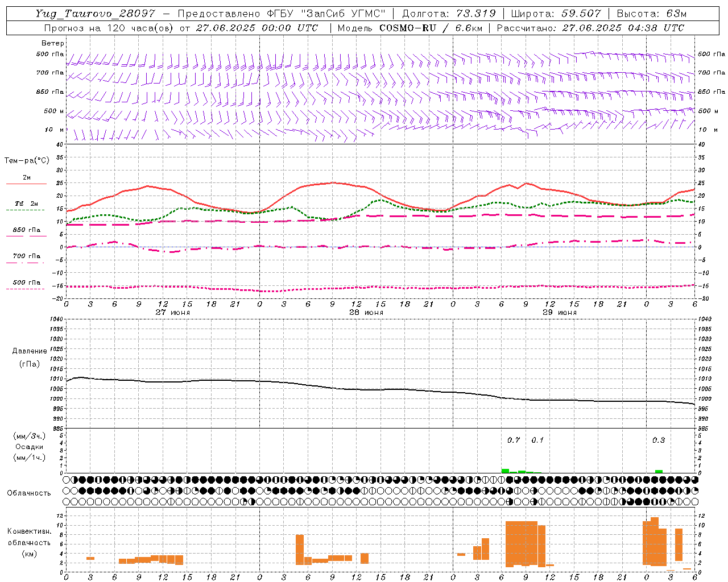
Task: Click the Долгота: 73.319 value
Action: point(449,14)
